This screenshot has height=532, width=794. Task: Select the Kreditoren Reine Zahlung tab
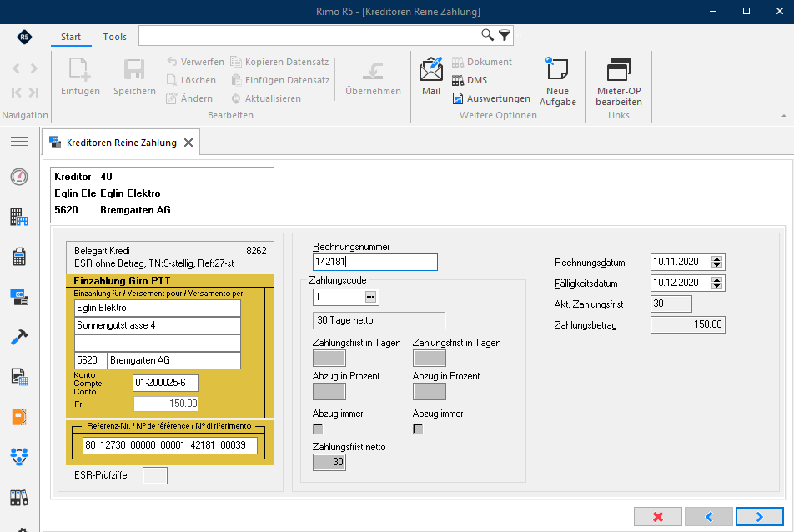coord(122,143)
